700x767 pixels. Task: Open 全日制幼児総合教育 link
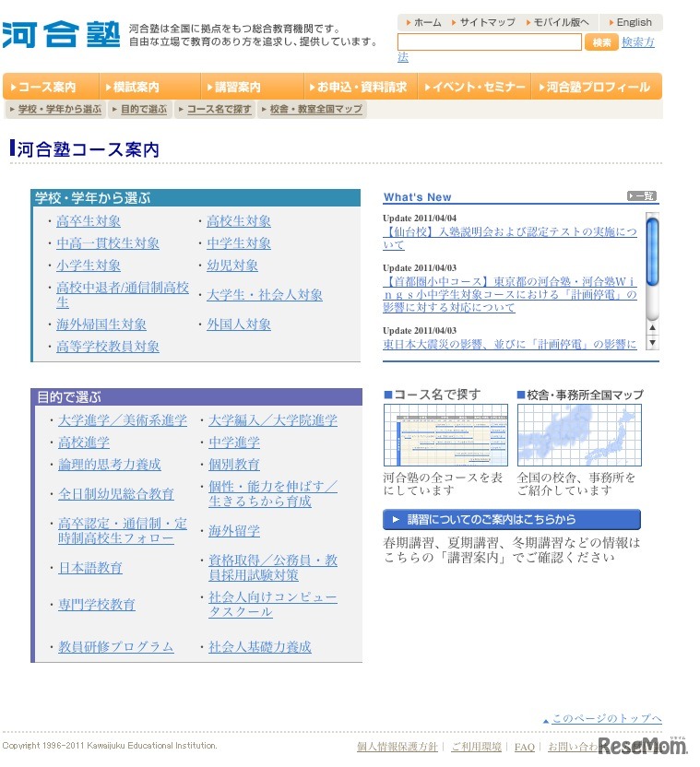pyautogui.click(x=116, y=494)
